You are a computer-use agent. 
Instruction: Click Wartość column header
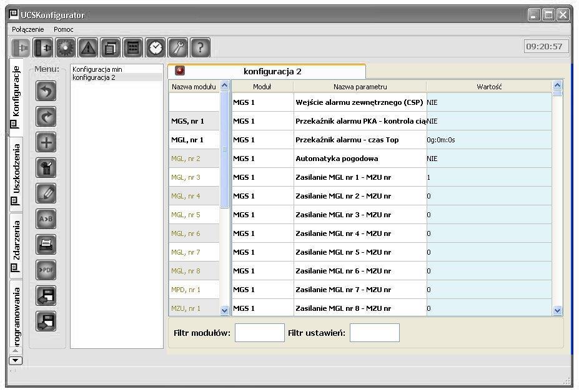489,87
